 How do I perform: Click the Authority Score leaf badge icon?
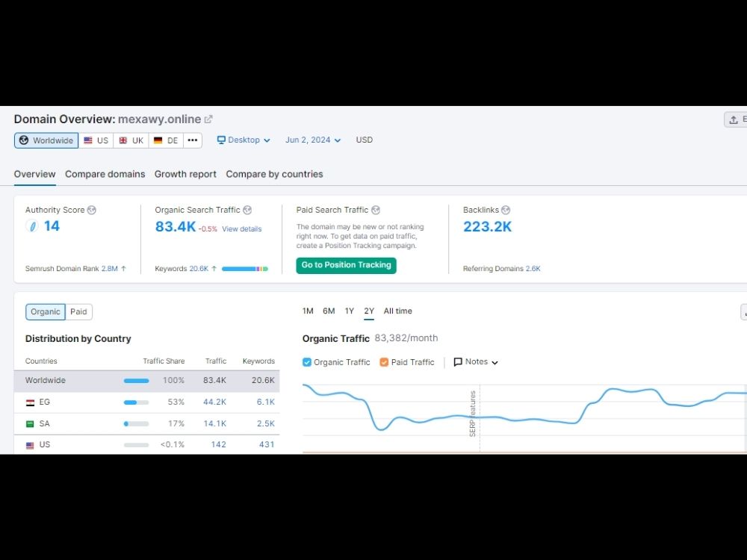[32, 226]
